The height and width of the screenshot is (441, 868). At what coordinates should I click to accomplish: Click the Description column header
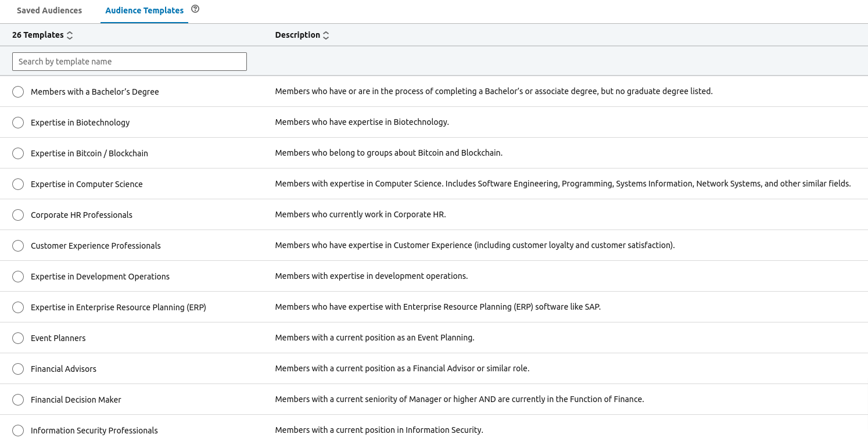(297, 35)
